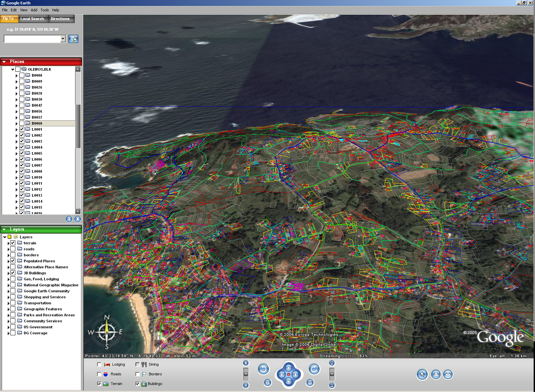The image size is (535, 392).
Task: Open the Add menu
Action: coord(34,10)
